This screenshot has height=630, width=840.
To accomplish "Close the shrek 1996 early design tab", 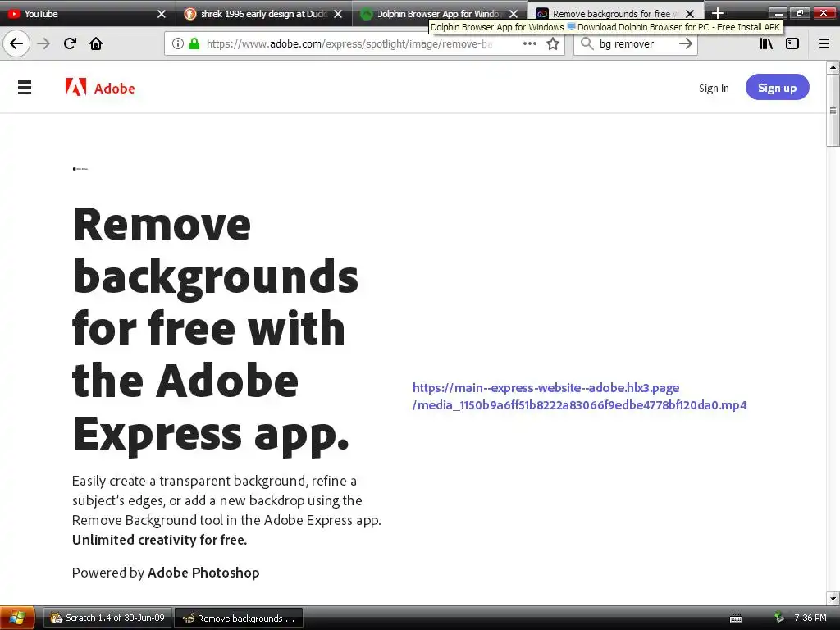I will [337, 14].
